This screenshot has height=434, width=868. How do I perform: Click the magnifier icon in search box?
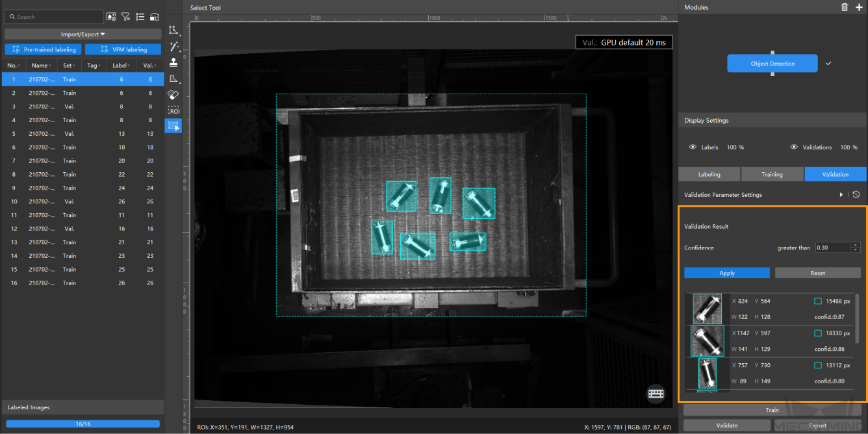click(x=12, y=17)
